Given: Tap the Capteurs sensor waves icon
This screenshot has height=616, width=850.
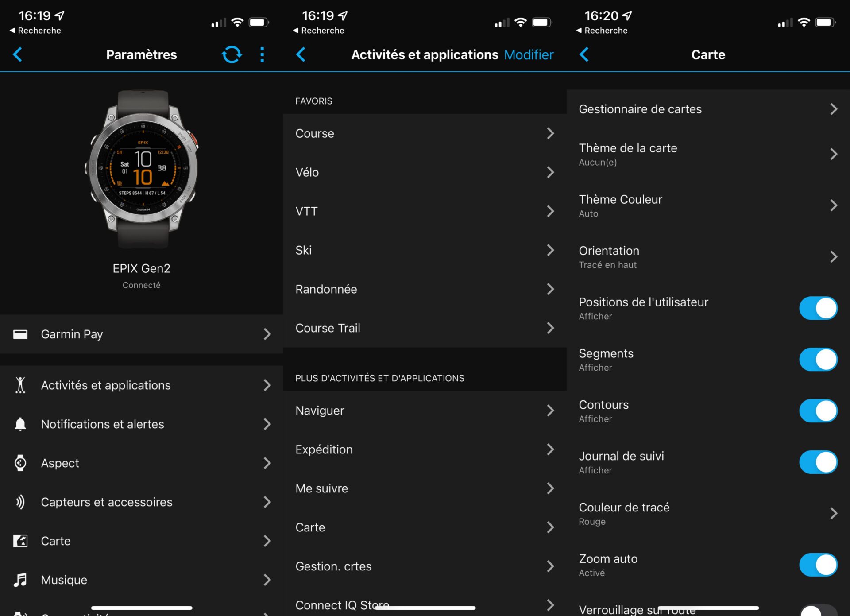Looking at the screenshot, I should point(20,502).
